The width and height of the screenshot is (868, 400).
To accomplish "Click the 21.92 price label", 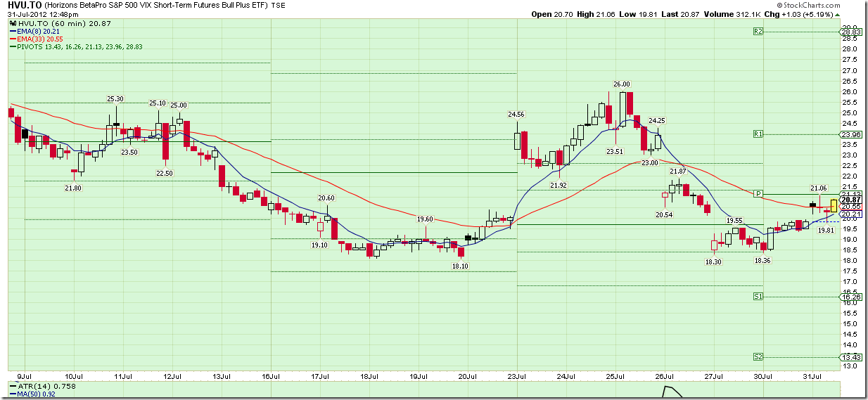I will click(559, 185).
